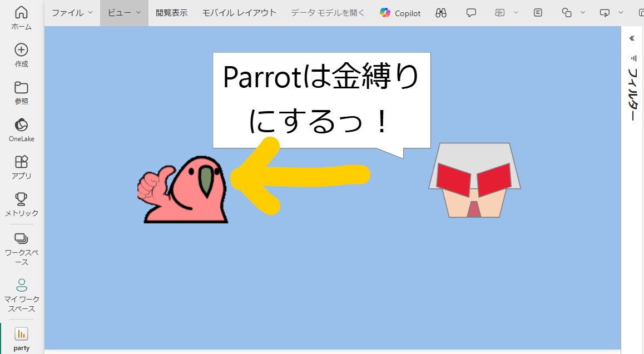
Task: Expand the shapes dropdown chevron
Action: (582, 12)
